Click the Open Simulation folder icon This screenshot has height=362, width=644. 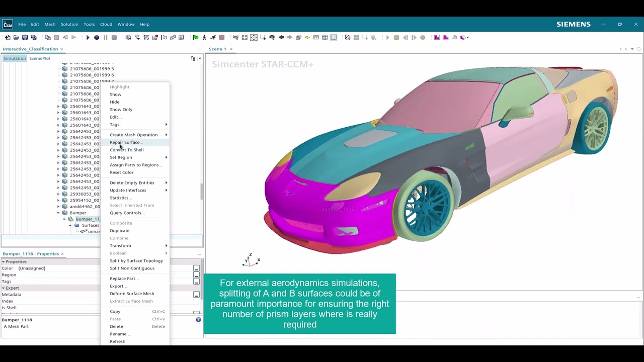16,37
